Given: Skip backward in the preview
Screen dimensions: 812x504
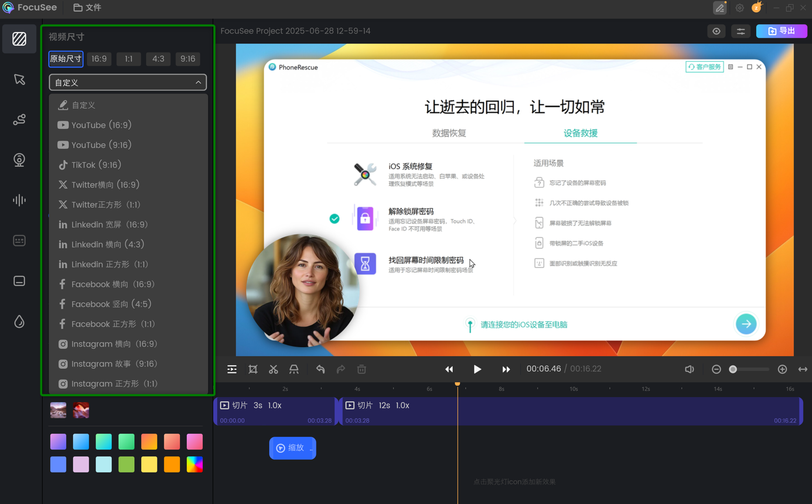Looking at the screenshot, I should (x=449, y=369).
